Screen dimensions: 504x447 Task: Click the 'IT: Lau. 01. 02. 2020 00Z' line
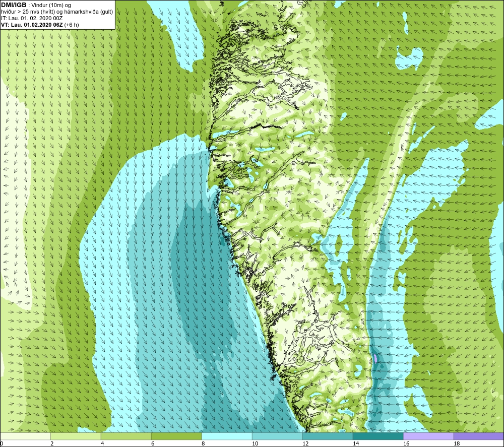[32, 18]
